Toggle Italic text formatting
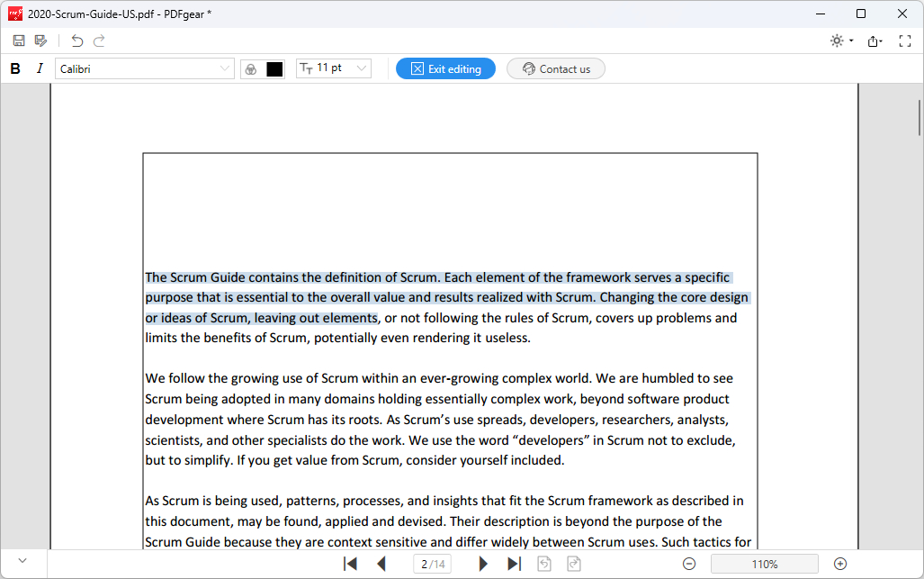Screen dimensions: 924x579 [x=40, y=68]
